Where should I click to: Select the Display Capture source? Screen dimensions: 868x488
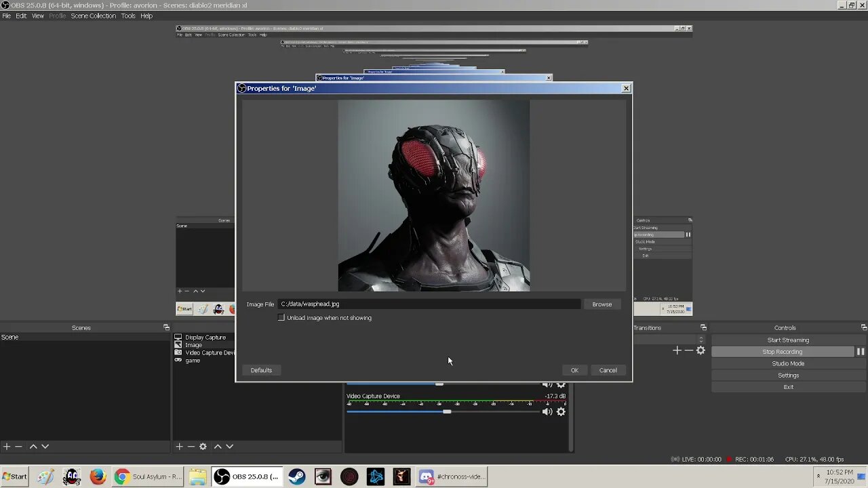coord(205,338)
